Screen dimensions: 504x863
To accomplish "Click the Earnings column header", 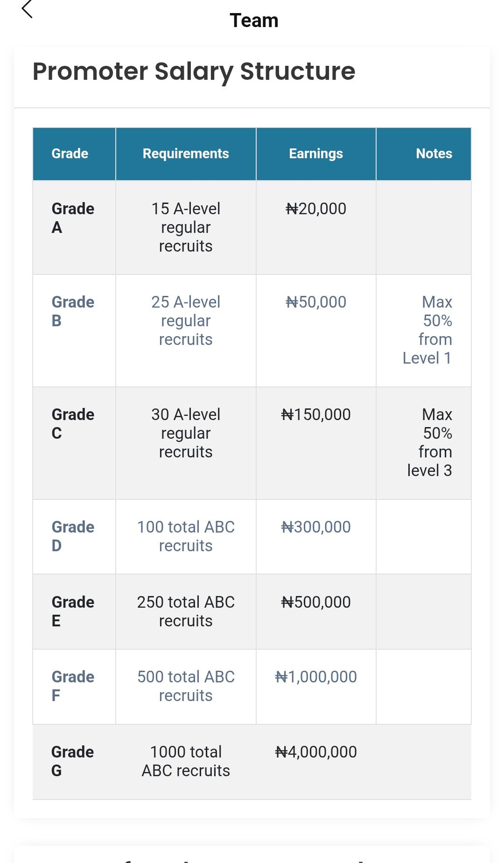I will tap(316, 154).
